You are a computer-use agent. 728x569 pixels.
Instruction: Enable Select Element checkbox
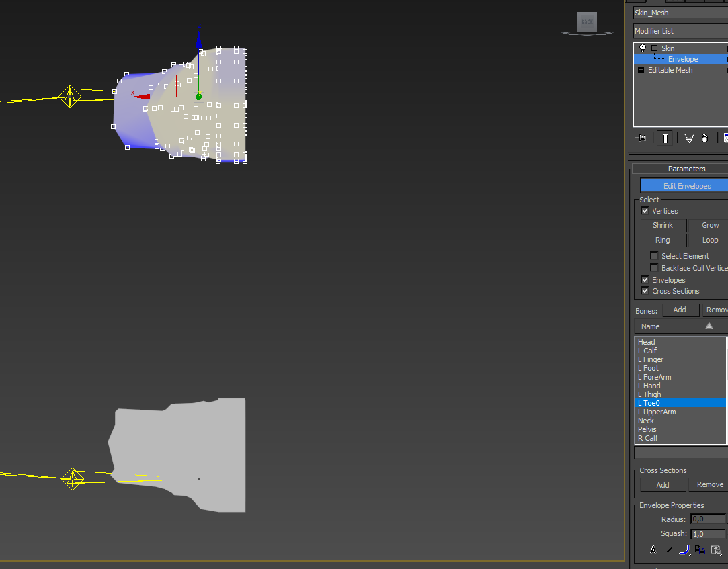pos(654,256)
